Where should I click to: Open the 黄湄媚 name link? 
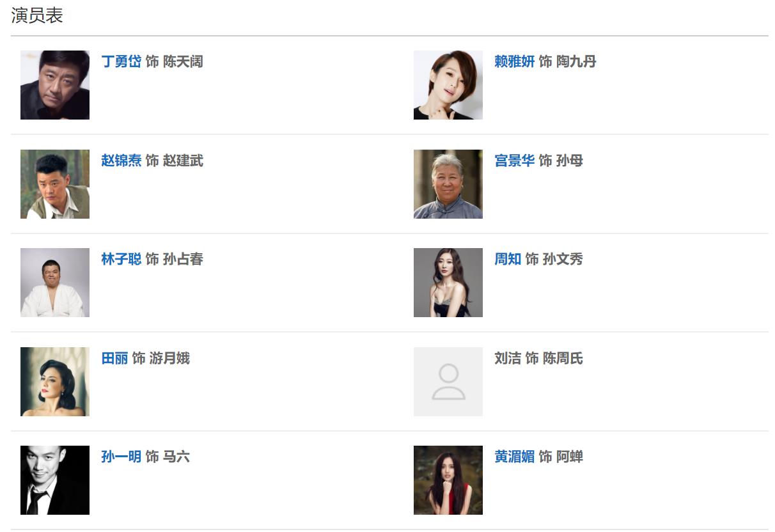coord(514,457)
